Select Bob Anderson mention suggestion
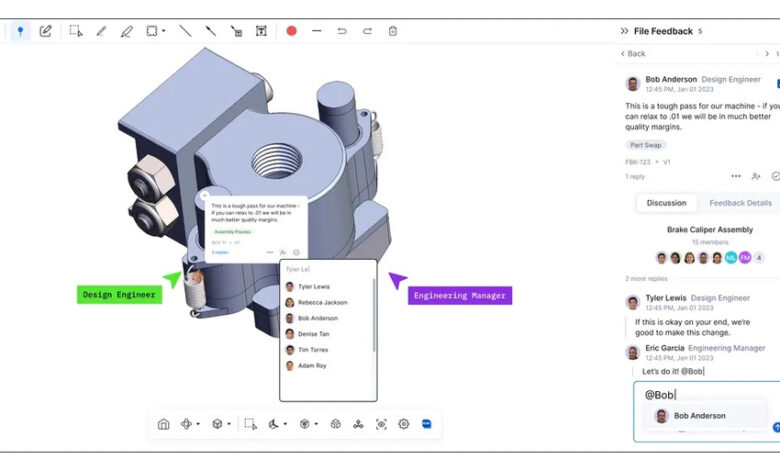The image size is (780, 470). pos(704,416)
